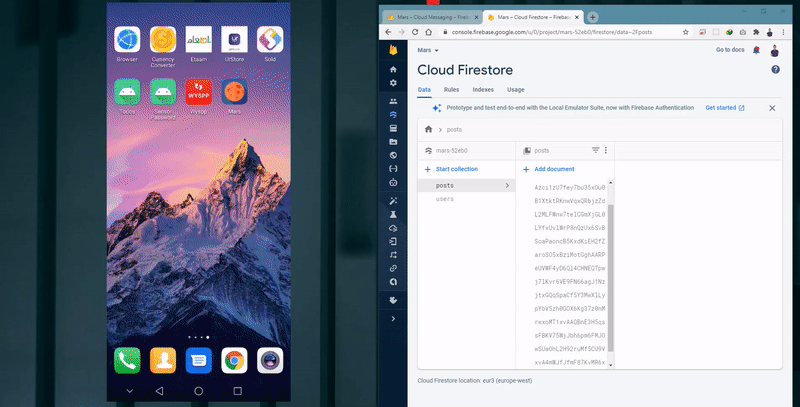
Task: Click Get started for Emulator Suite
Action: click(724, 108)
